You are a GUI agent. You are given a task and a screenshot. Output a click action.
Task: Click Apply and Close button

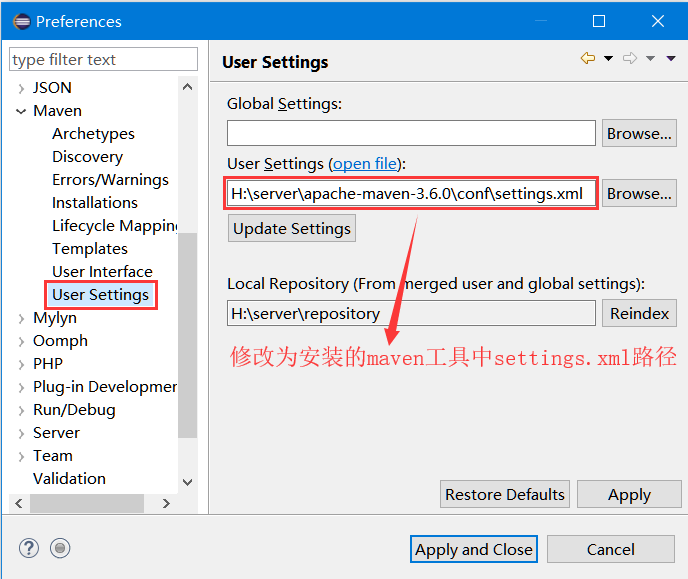[474, 549]
